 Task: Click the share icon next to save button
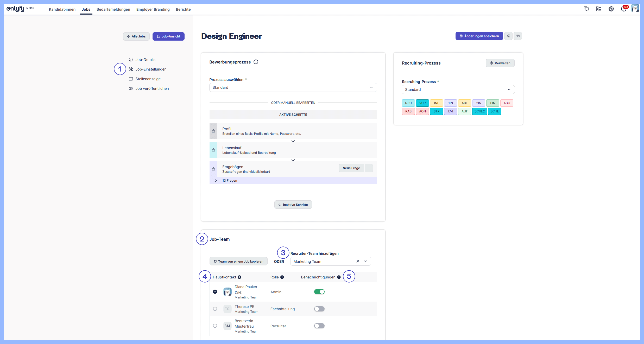coord(508,36)
